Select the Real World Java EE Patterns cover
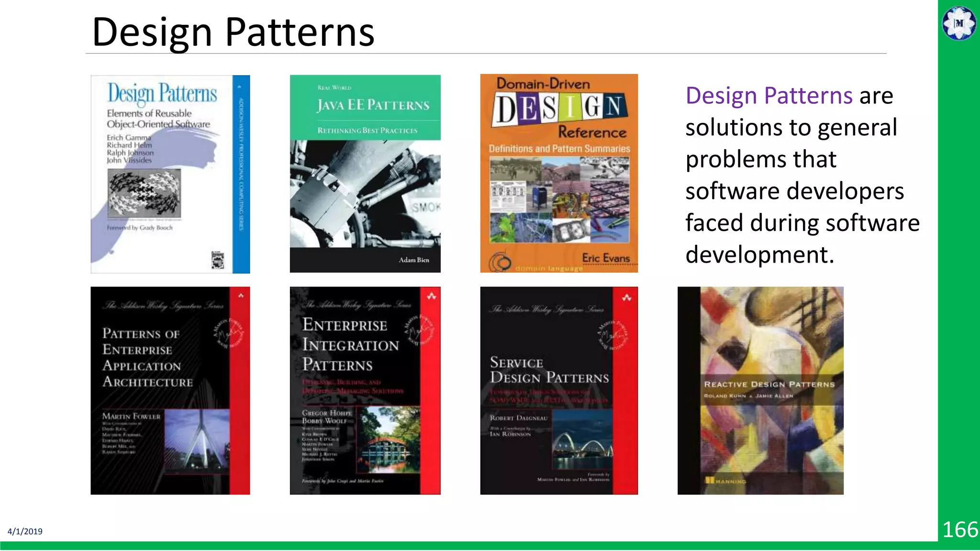The image size is (980, 551). (365, 174)
